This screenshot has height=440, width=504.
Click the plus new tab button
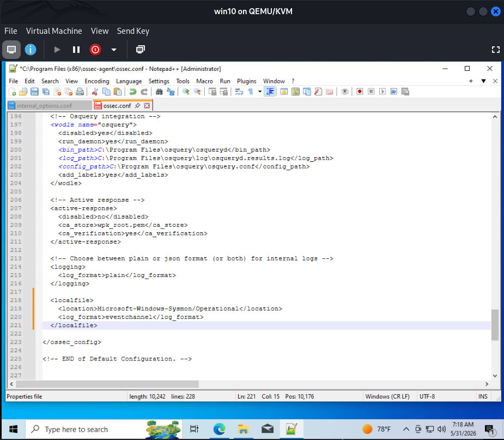471,81
